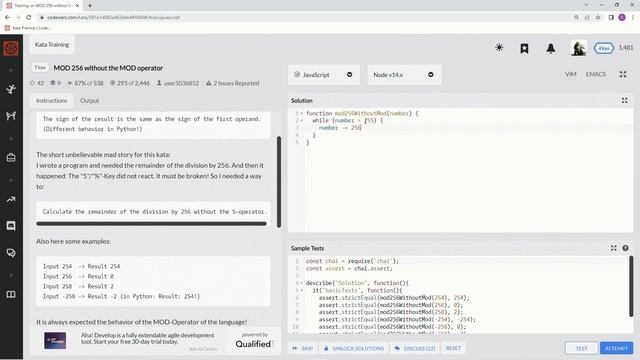Click the Sample Tests vertical scrollbar
This screenshot has width=640, height=360.
pyautogui.click(x=631, y=287)
